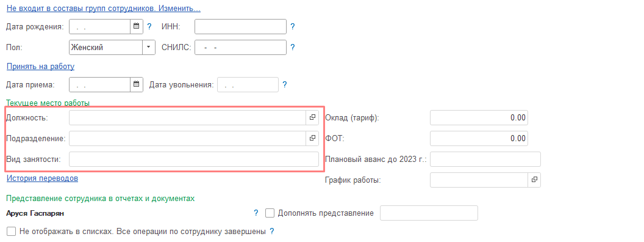The height and width of the screenshot is (242, 644).
Task: Focus the Оклад (тариф) amount field
Action: (479, 118)
